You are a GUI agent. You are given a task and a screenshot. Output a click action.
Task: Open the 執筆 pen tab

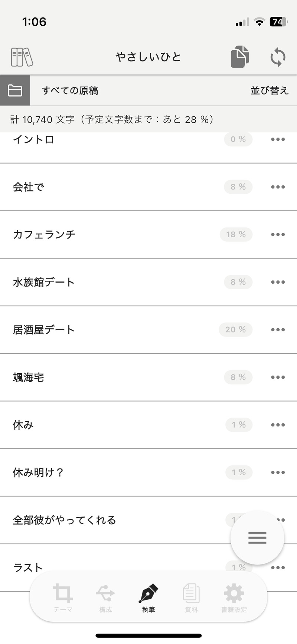[148, 598]
